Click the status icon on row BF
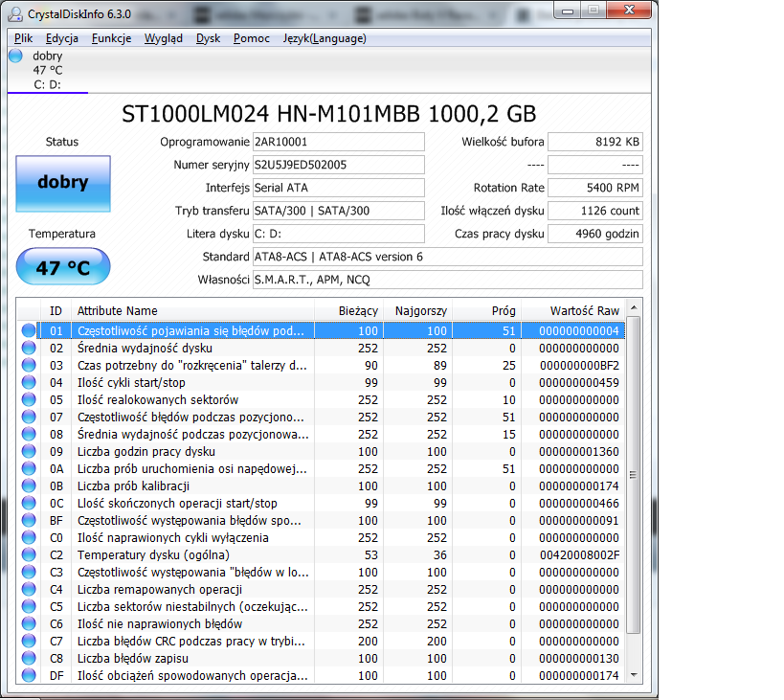 pos(29,520)
